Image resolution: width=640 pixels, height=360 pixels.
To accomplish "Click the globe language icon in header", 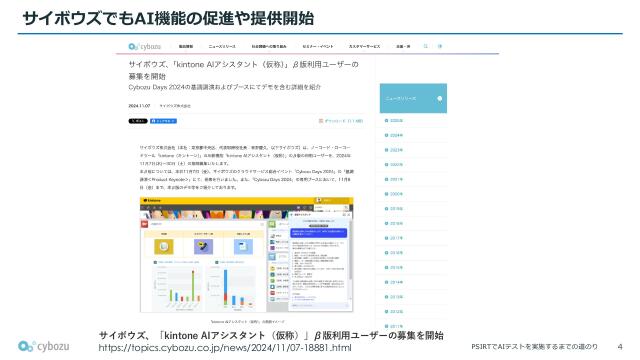I will tap(440, 46).
